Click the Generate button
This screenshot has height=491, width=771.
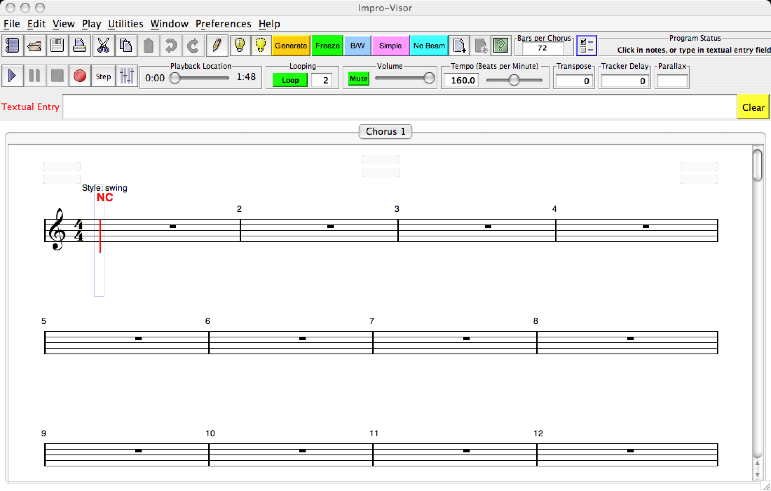290,45
